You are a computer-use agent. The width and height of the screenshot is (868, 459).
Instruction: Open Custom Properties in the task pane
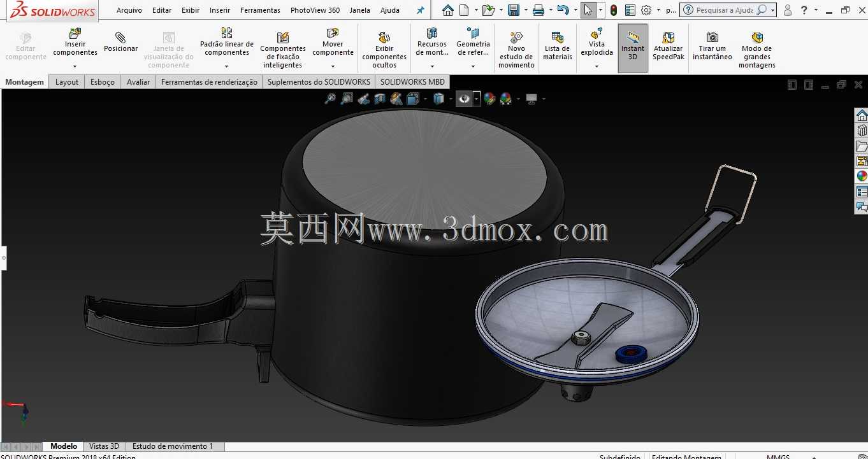(x=862, y=192)
